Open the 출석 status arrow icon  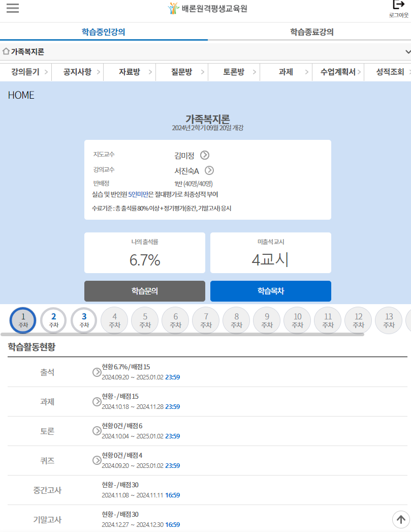pyautogui.click(x=97, y=372)
